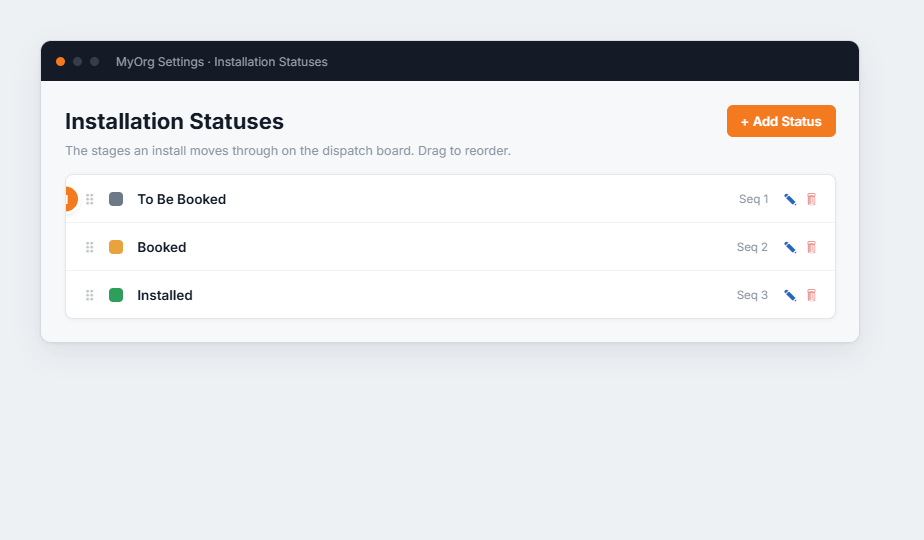Add a new status

(x=781, y=121)
